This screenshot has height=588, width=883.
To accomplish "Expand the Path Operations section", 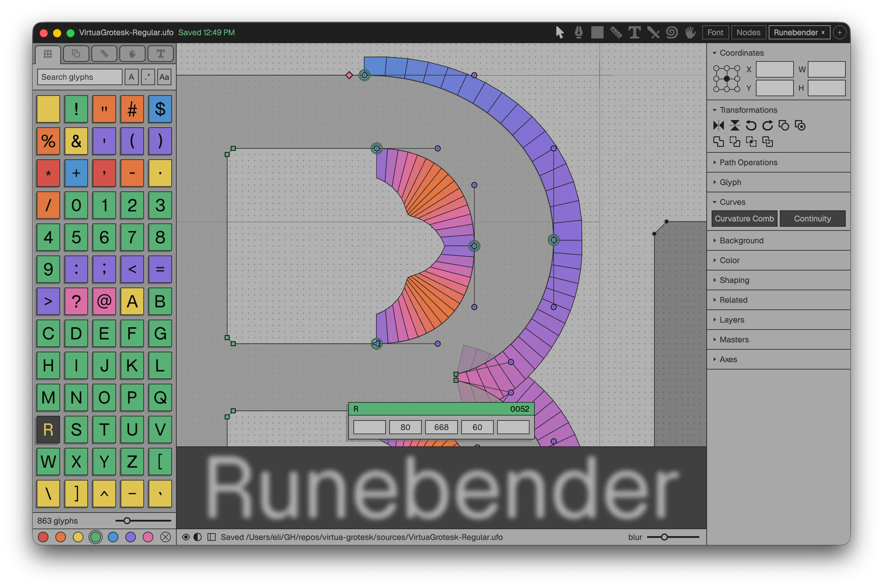I will tap(745, 162).
